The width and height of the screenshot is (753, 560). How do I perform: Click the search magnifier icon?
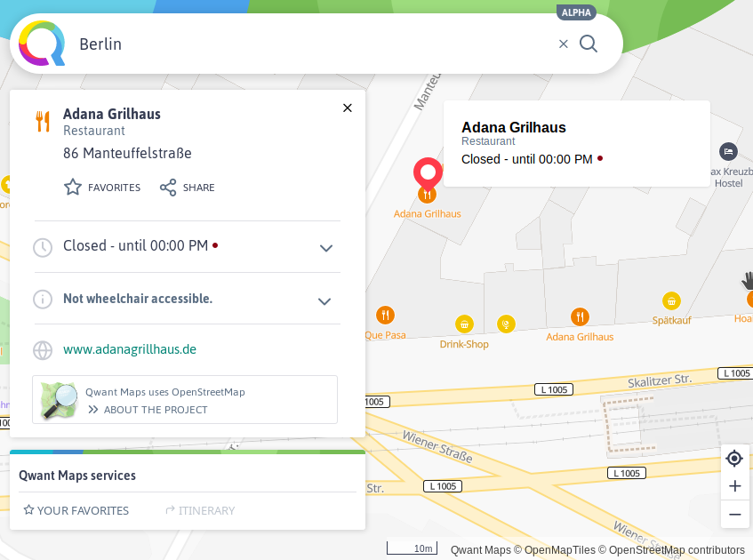click(x=589, y=44)
